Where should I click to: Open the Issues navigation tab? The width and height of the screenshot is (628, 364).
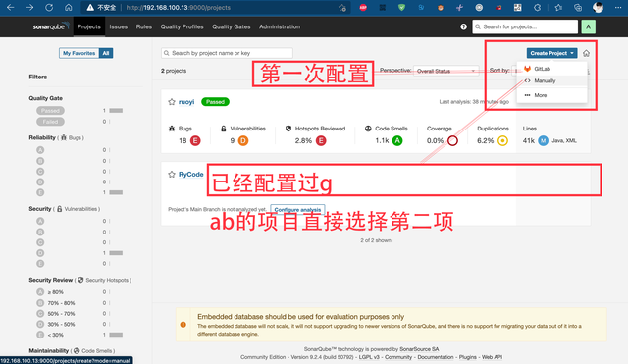tap(118, 26)
